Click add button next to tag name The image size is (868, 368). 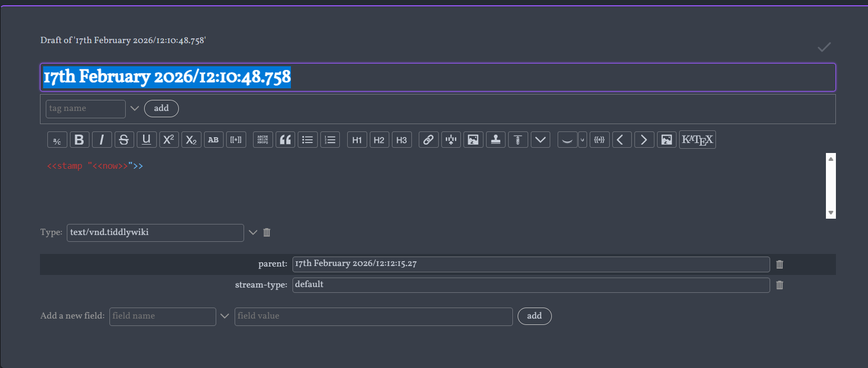[x=161, y=108]
